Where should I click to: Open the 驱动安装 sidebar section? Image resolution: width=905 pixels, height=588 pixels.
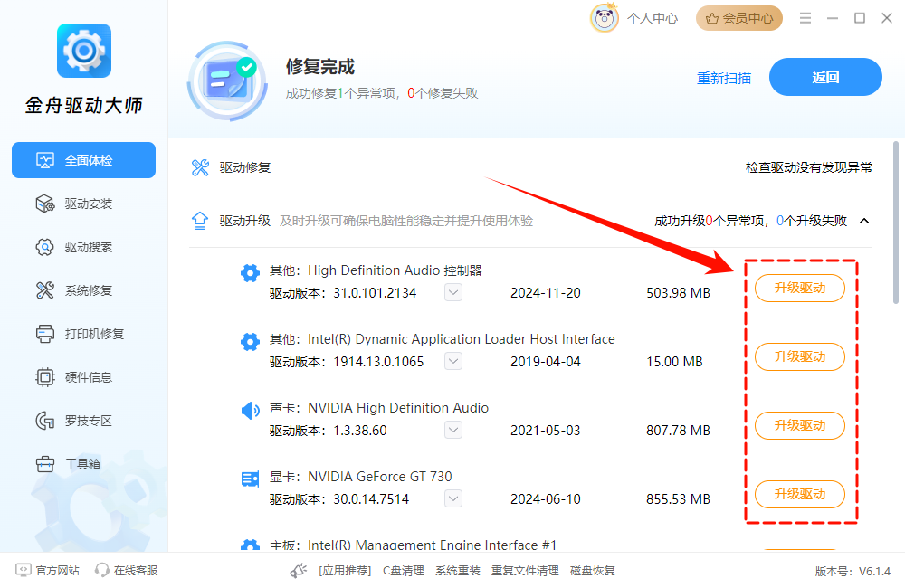pos(83,204)
